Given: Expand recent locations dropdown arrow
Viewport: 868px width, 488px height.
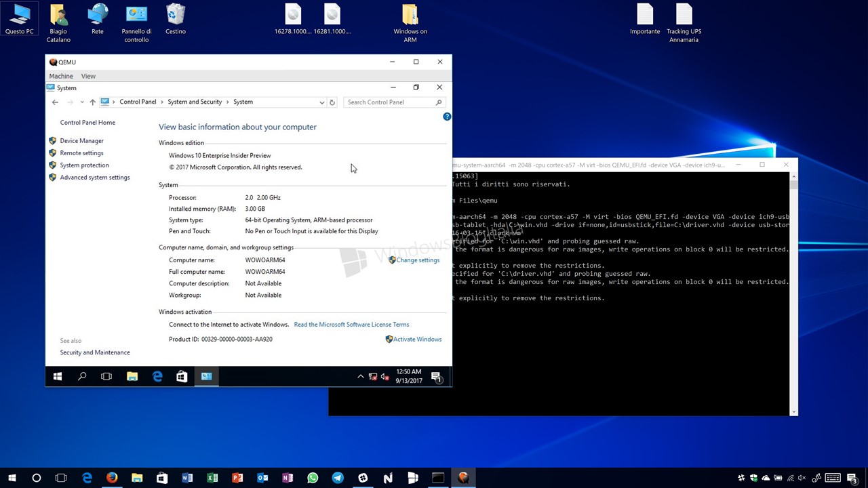Looking at the screenshot, I should [82, 102].
